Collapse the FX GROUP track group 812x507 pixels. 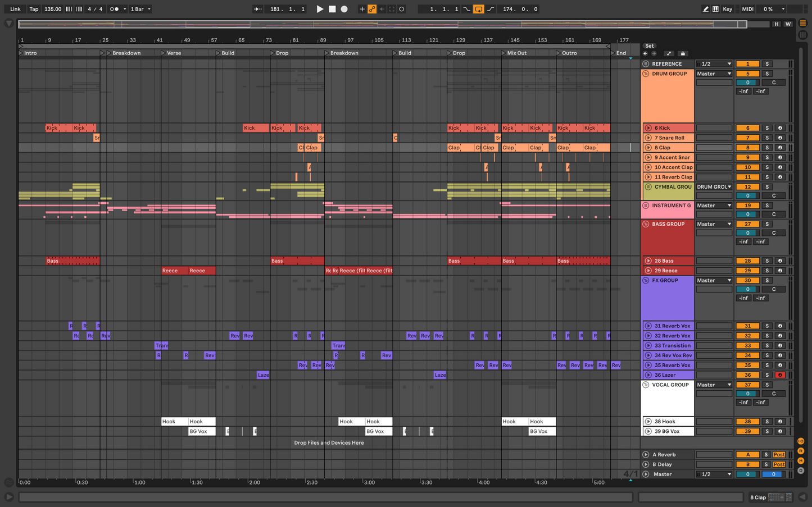tap(646, 280)
